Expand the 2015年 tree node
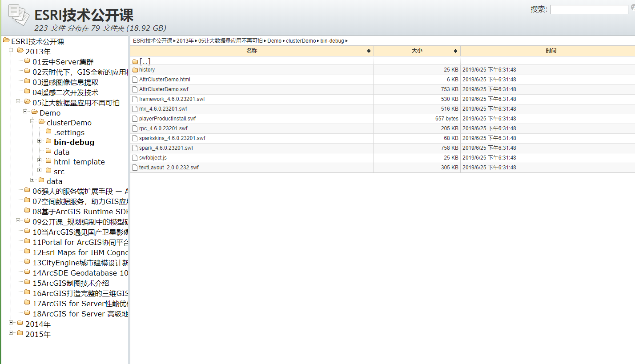The image size is (635, 364). (11, 333)
